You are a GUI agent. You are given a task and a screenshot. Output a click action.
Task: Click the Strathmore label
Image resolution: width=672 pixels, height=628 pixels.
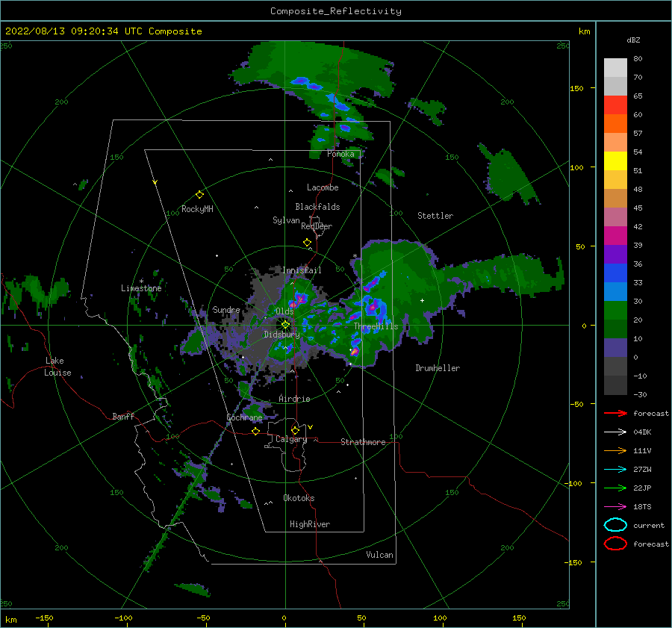[363, 442]
